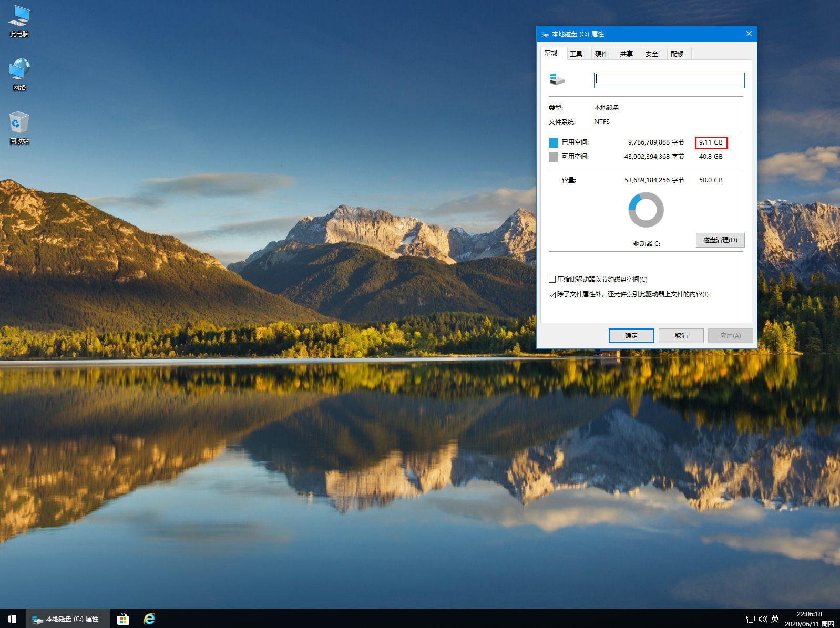Screen dimensions: 840x628
Task: Open Microsoft Store from the taskbar
Action: 123,619
